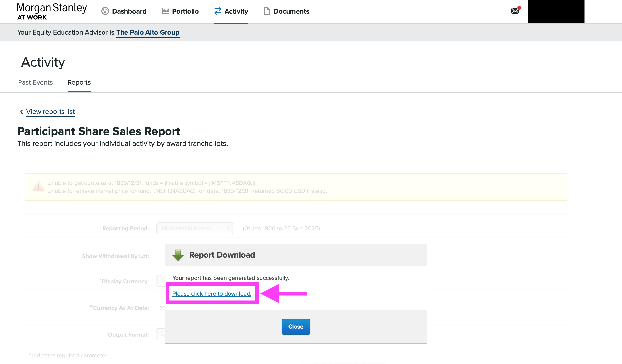The width and height of the screenshot is (622, 364).
Task: Open The Palo Alto Group advisor link
Action: pyautogui.click(x=148, y=32)
